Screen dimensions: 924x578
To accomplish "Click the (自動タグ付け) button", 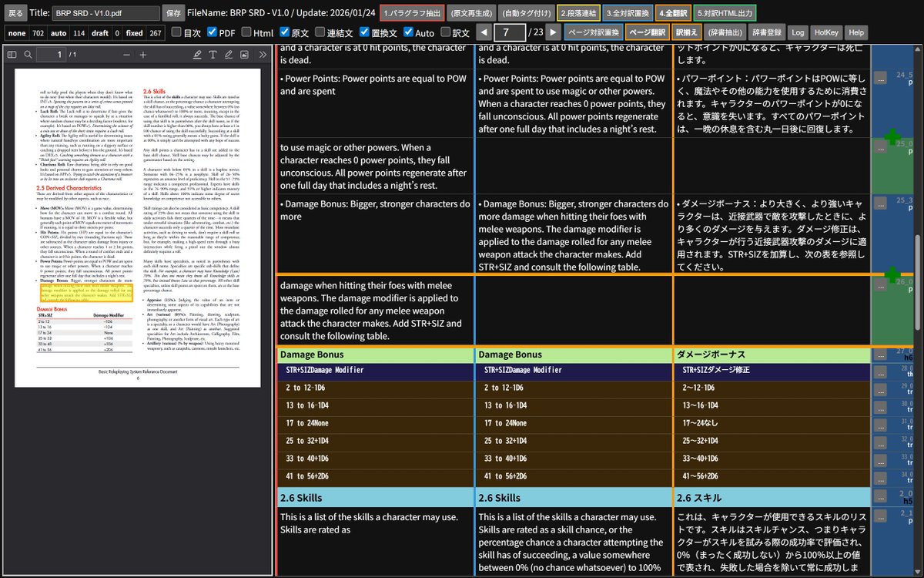I will pyautogui.click(x=525, y=13).
